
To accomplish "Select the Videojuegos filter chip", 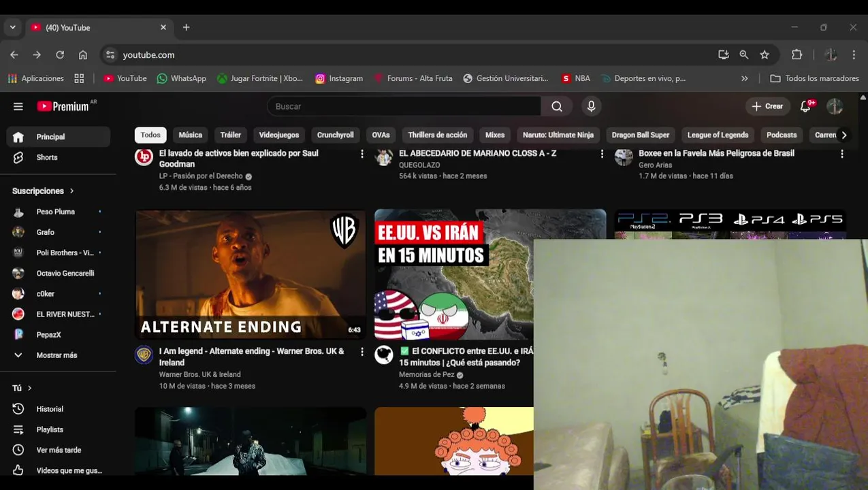I will (279, 135).
